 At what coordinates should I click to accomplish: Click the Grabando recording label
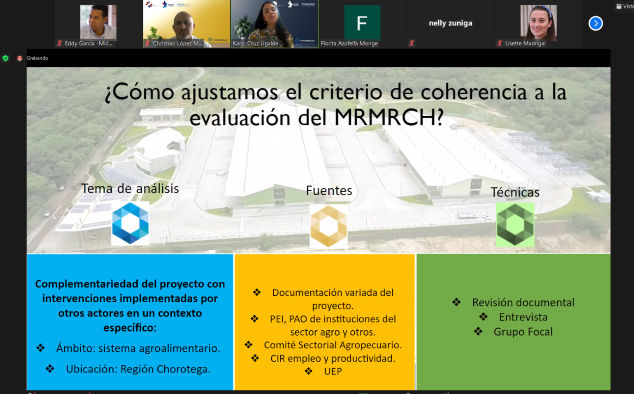pyautogui.click(x=37, y=58)
